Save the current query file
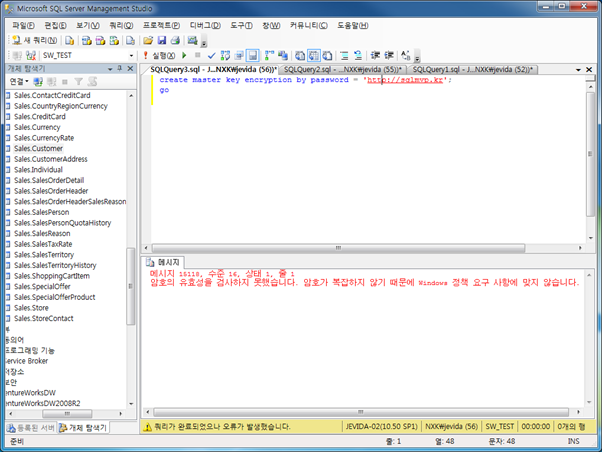 162,40
